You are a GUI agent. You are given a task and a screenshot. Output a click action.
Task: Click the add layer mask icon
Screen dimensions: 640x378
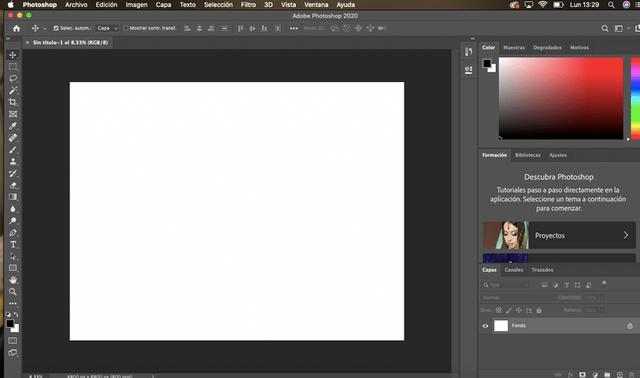582,374
